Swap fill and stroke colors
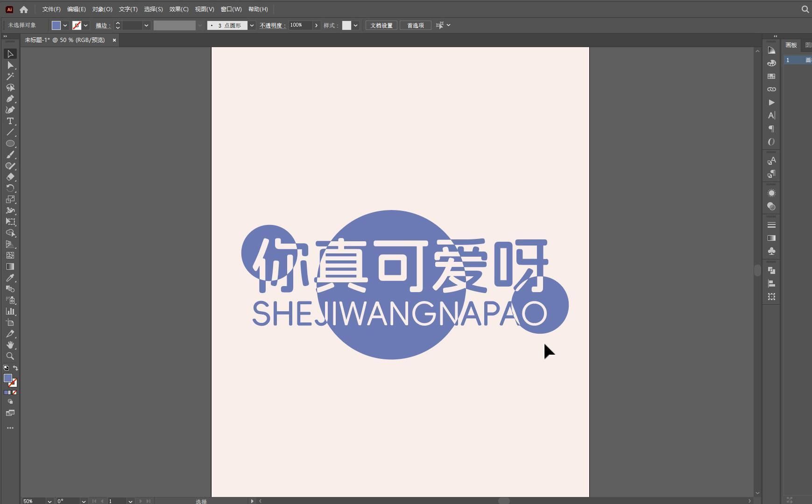 point(15,368)
